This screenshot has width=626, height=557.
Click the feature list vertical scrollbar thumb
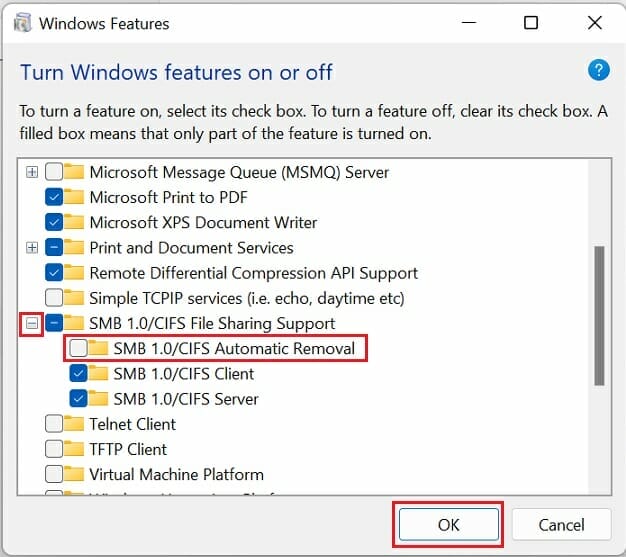pos(599,315)
